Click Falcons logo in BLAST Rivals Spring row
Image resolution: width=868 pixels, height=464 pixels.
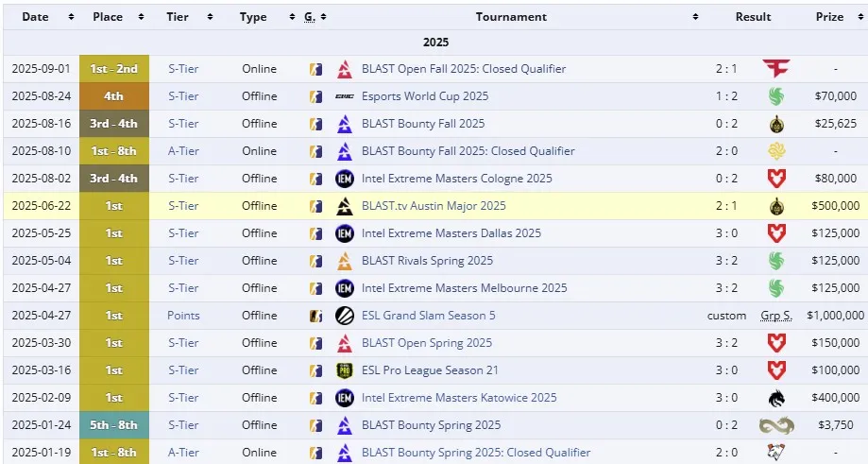click(776, 261)
